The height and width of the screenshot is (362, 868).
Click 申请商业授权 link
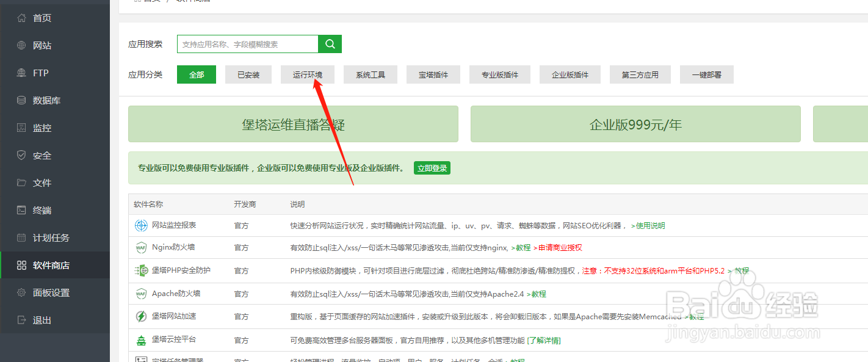560,248
